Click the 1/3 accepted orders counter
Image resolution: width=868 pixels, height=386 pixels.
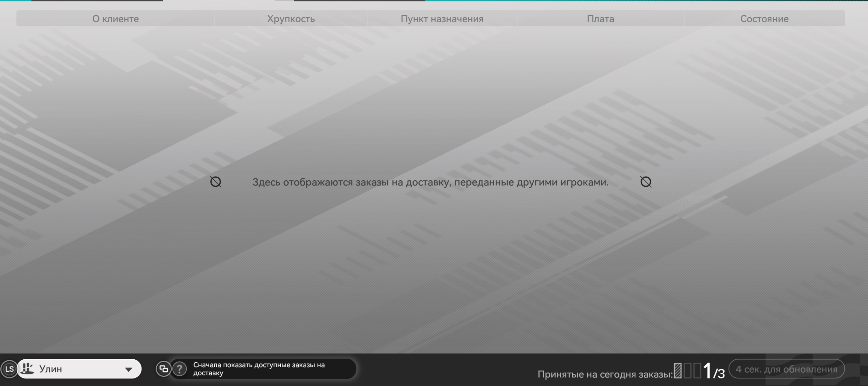(x=714, y=371)
